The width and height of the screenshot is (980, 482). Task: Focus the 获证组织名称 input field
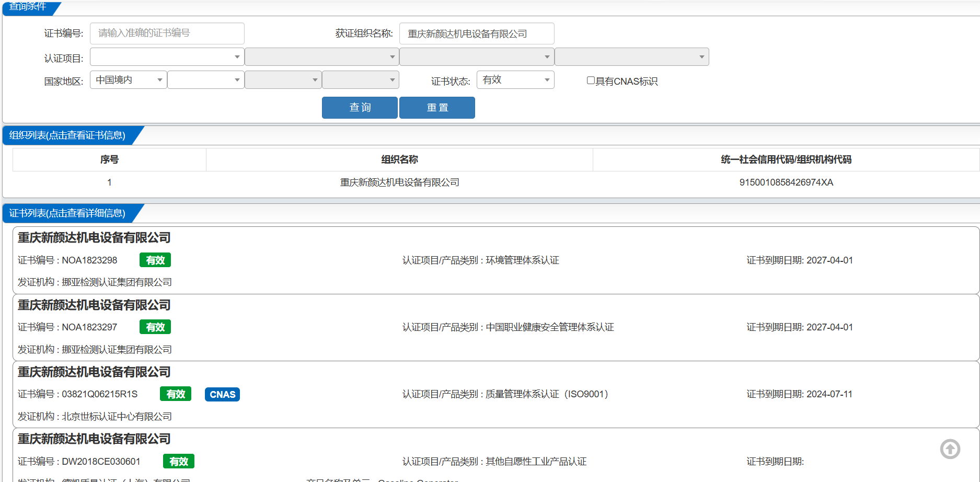click(x=477, y=33)
